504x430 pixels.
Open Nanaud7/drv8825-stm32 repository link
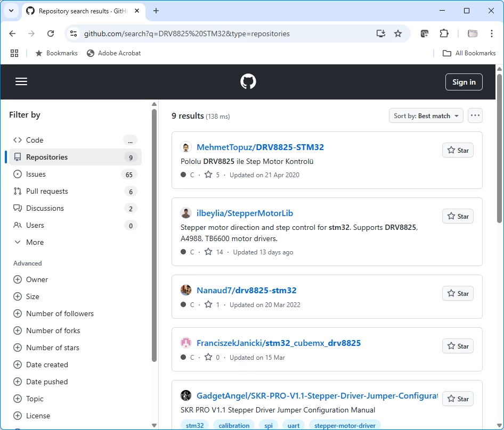(247, 290)
